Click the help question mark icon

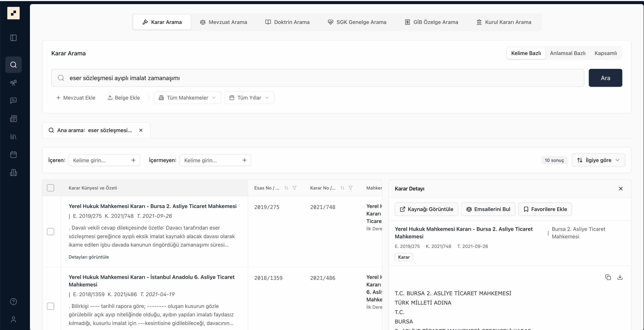pos(13,302)
